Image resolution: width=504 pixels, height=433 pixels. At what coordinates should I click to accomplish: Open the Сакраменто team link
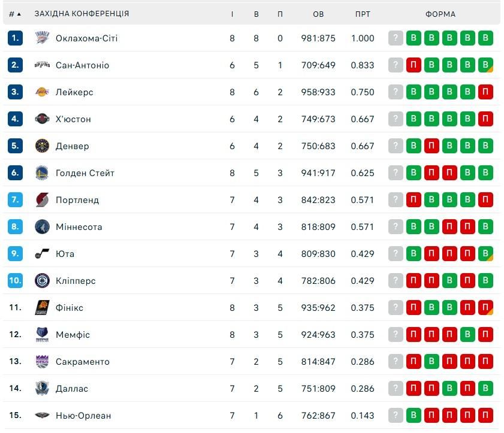click(83, 362)
